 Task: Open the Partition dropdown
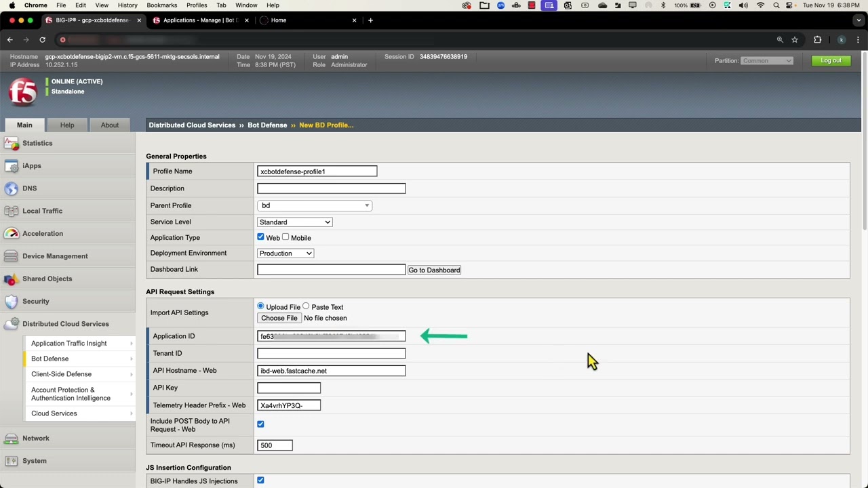(x=766, y=61)
